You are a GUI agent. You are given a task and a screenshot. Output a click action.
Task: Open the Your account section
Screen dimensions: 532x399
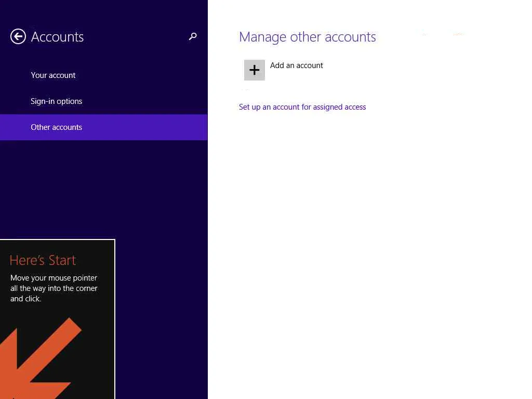click(53, 75)
